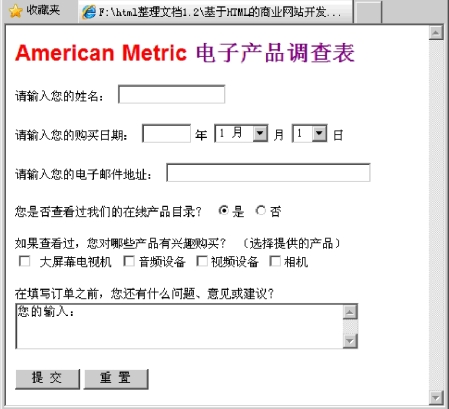Click page scrollbar up arrow
Screen dimensions: 449x409
436,33
